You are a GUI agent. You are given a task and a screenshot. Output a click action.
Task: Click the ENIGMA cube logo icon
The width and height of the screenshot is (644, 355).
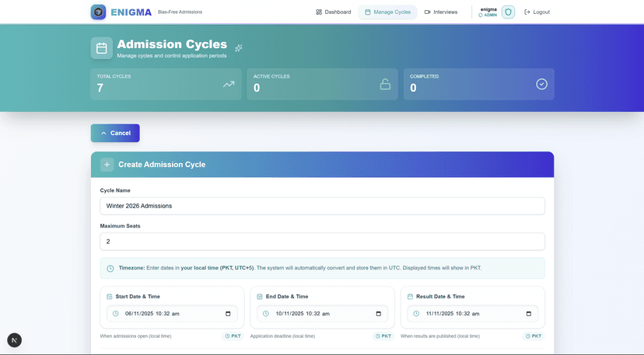coord(98,12)
